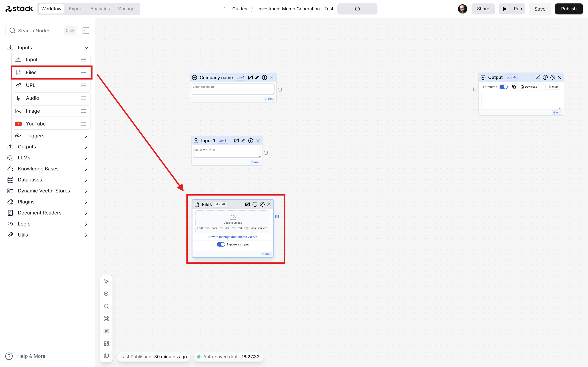The height and width of the screenshot is (367, 588).
Task: Click the run button in the top toolbar
Action: pos(512,8)
